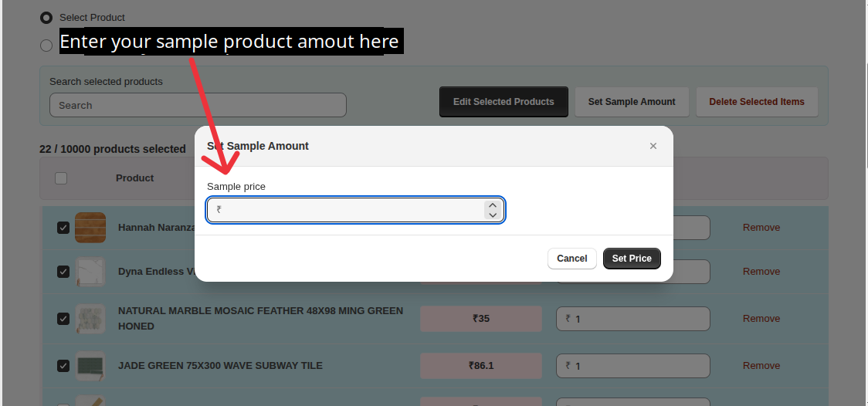This screenshot has width=868, height=406.
Task: Select the second radio option below Select Product
Action: click(46, 46)
